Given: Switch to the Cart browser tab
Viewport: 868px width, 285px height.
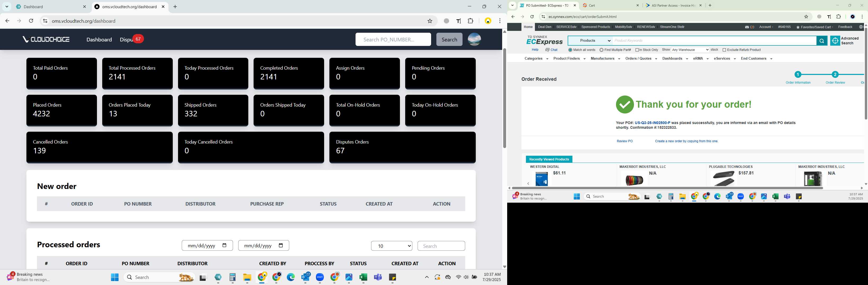Looking at the screenshot, I should (610, 5).
